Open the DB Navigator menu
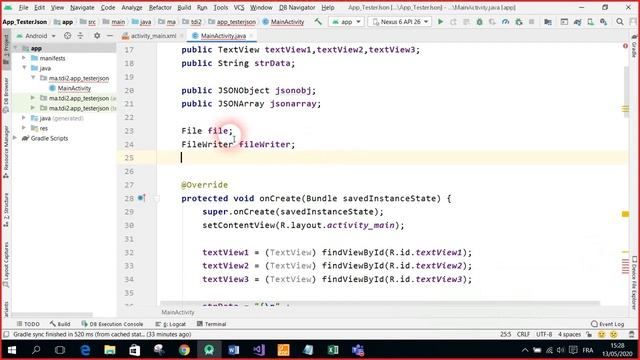Screen dimensions: 640x360 (297, 7)
